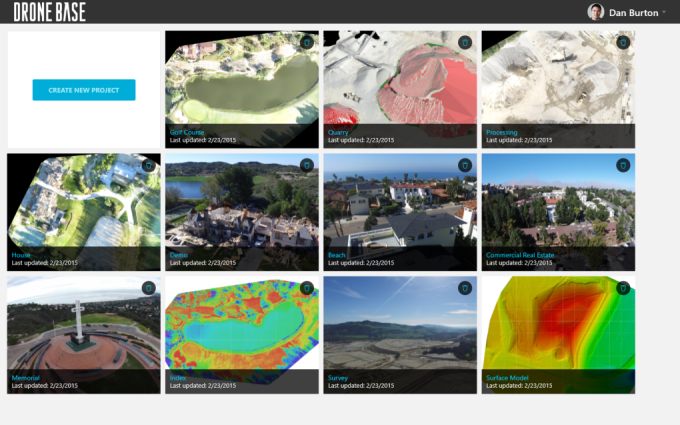Delete the Memorial project via trash icon
This screenshot has height=425, width=680.
149,288
